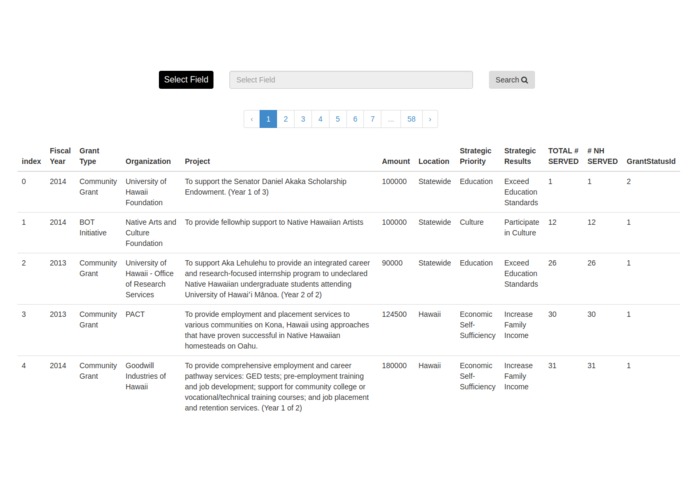The height and width of the screenshot is (494, 695).
Task: Click the amount 180000 cell
Action: [394, 366]
